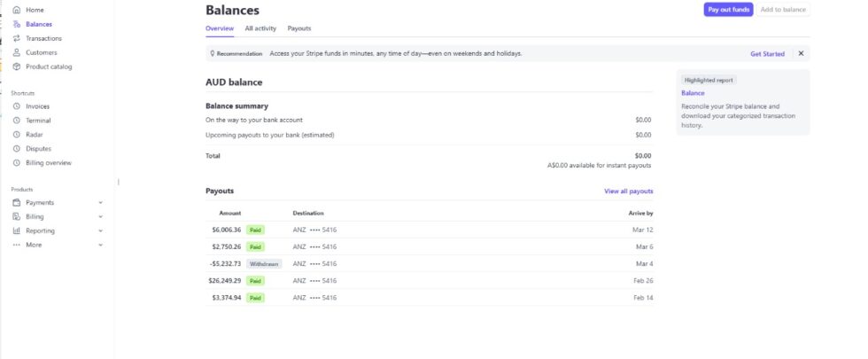Click the Pay out funds button
This screenshot has width=868, height=359.
(x=728, y=10)
